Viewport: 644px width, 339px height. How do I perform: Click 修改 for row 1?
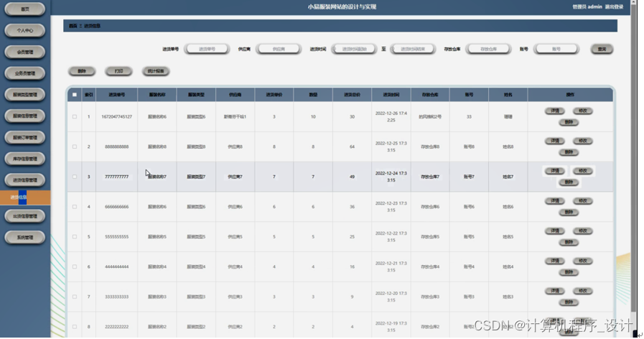[x=583, y=111]
